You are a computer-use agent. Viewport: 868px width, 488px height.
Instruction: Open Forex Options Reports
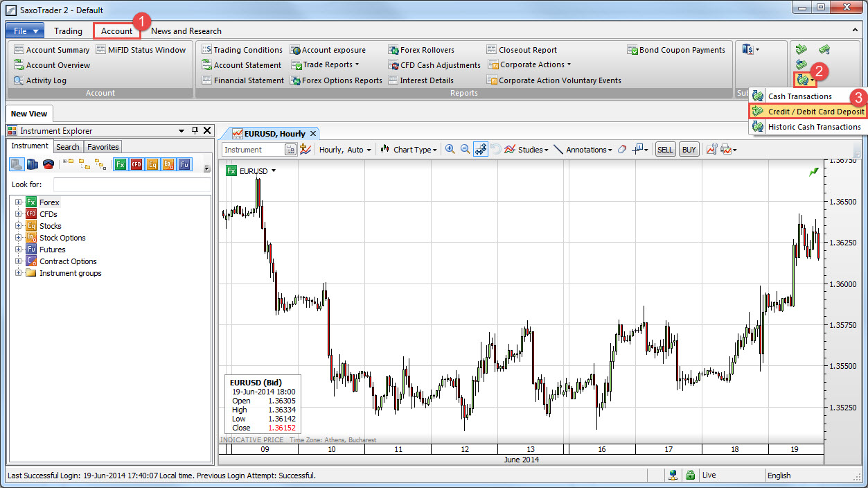coord(336,80)
